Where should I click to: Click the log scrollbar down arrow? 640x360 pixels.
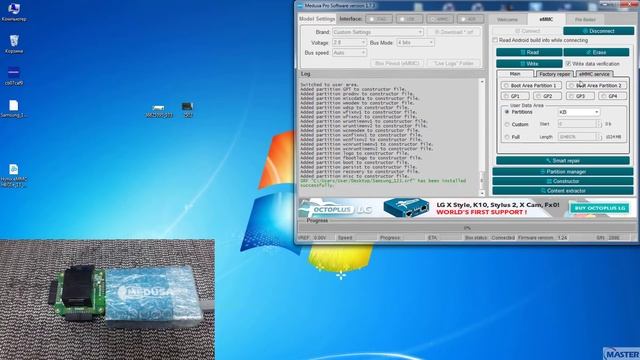482,193
